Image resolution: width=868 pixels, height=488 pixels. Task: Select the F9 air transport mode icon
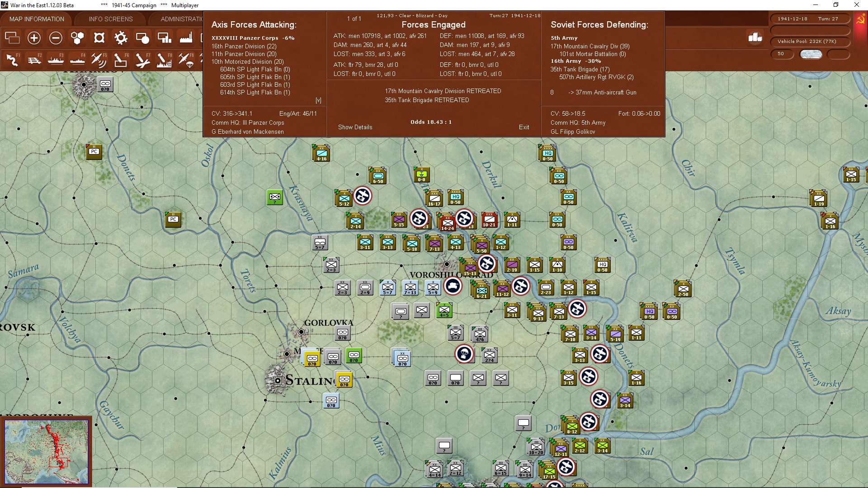point(186,60)
